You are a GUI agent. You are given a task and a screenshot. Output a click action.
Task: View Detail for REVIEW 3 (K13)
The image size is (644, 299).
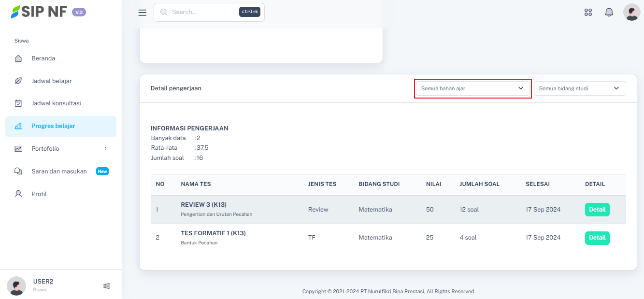[x=597, y=210]
